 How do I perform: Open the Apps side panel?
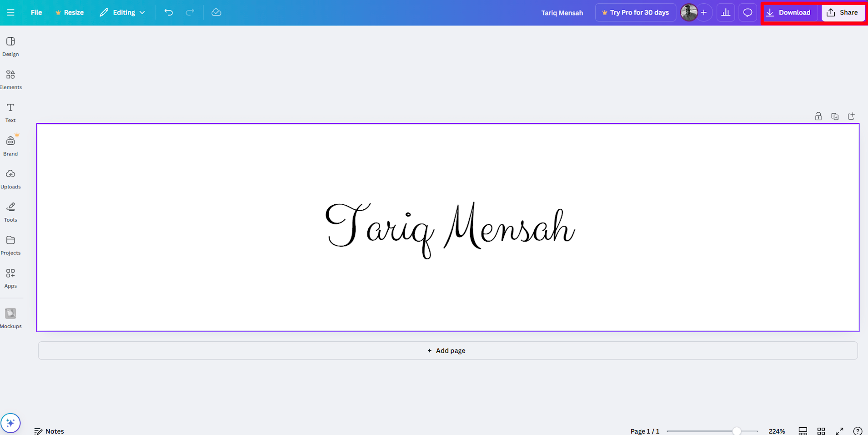pyautogui.click(x=10, y=278)
